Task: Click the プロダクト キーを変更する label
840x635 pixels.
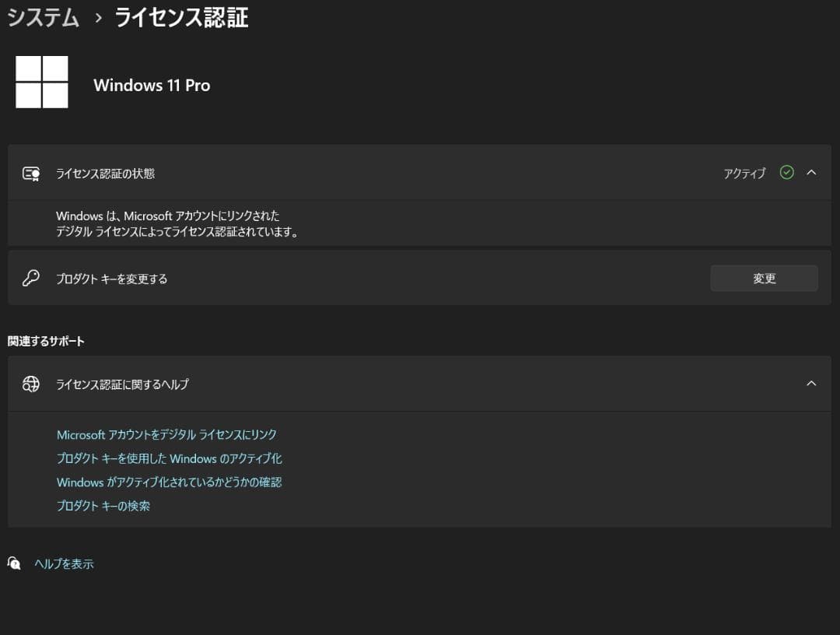Action: click(x=111, y=279)
